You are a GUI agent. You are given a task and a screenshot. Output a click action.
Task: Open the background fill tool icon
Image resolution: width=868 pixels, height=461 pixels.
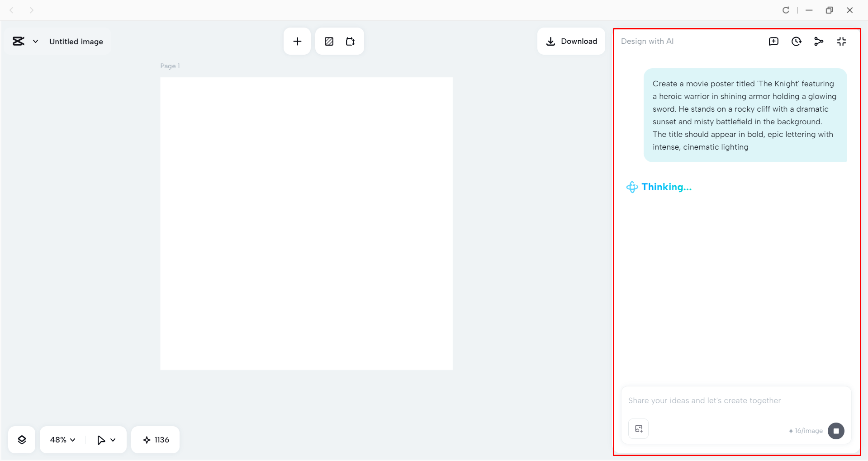point(329,42)
